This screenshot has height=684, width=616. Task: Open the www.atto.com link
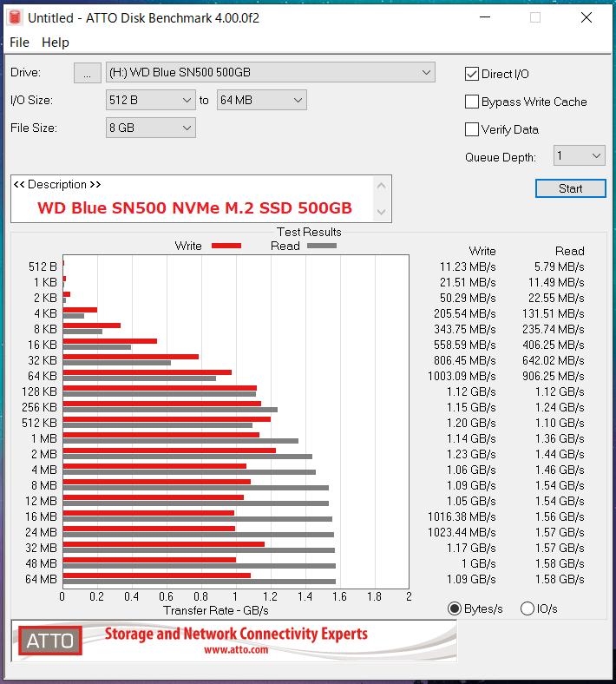click(x=236, y=650)
